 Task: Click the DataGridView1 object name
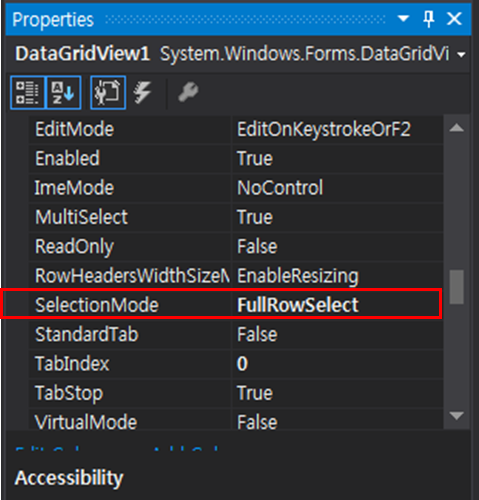point(82,54)
